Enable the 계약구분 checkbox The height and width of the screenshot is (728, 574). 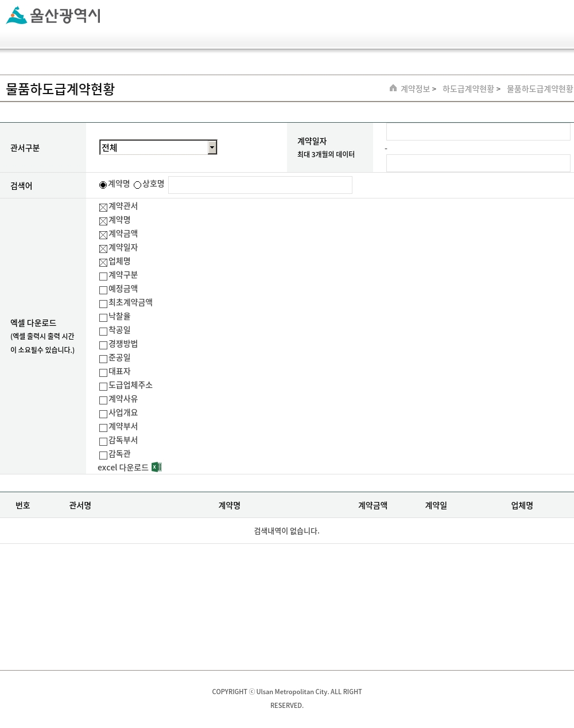(x=103, y=276)
